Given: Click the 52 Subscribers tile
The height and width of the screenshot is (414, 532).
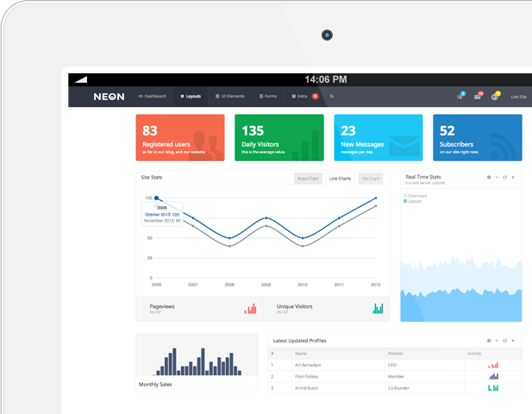Looking at the screenshot, I should (478, 137).
